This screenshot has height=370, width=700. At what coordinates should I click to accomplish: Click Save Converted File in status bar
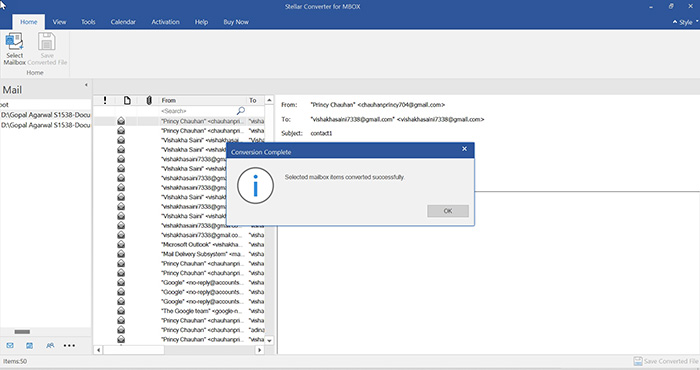(666, 361)
